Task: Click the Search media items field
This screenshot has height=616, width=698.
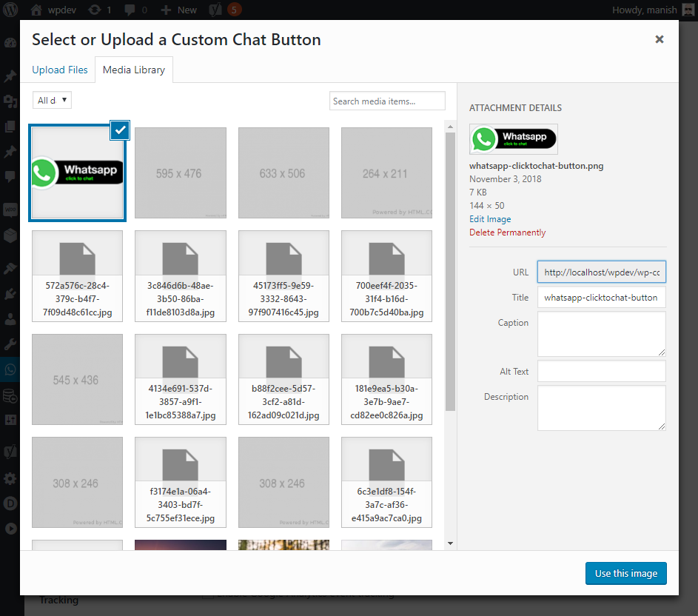Action: point(387,101)
